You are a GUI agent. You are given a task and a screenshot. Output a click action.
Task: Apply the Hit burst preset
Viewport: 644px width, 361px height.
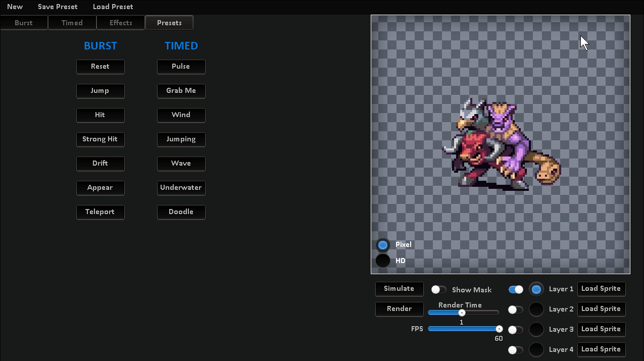tap(100, 115)
